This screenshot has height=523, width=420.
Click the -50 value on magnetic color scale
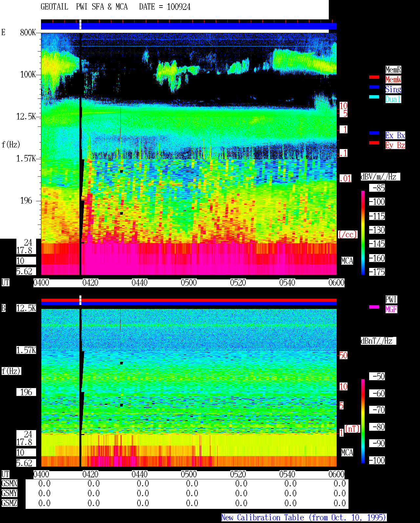[x=377, y=376]
